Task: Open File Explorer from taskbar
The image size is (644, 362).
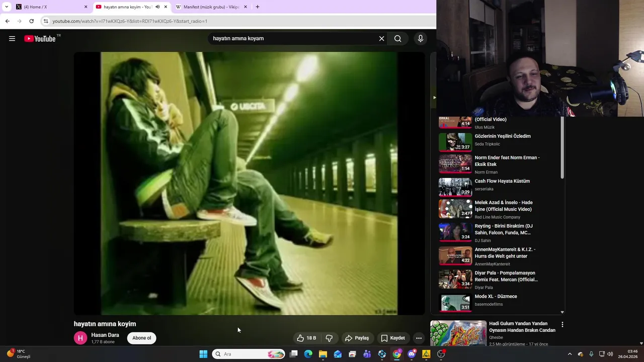Action: [323, 354]
